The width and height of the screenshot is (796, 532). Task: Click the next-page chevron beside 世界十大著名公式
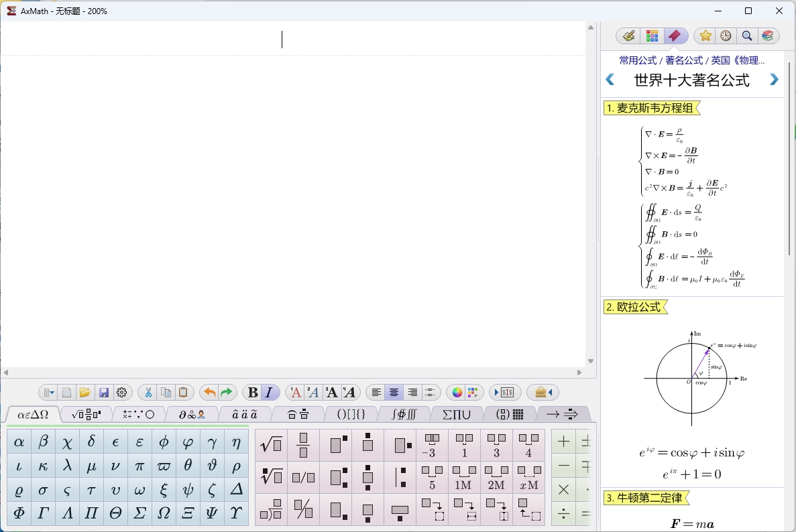point(775,79)
